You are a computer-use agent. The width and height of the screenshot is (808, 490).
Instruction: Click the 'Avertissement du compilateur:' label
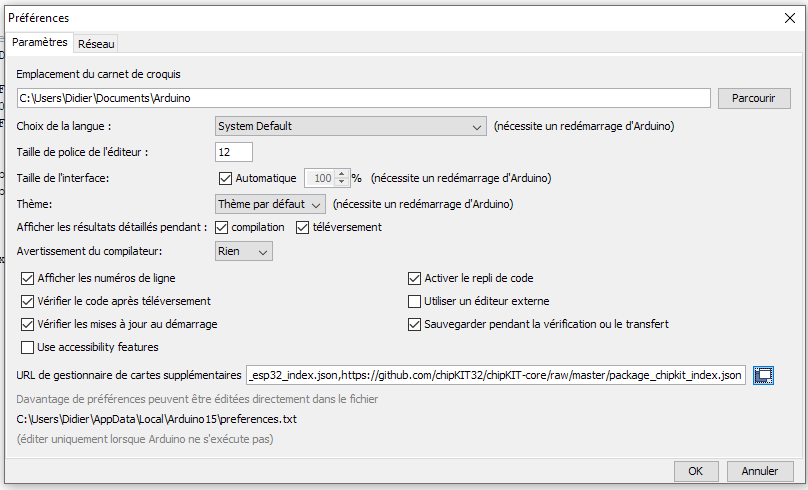click(89, 251)
